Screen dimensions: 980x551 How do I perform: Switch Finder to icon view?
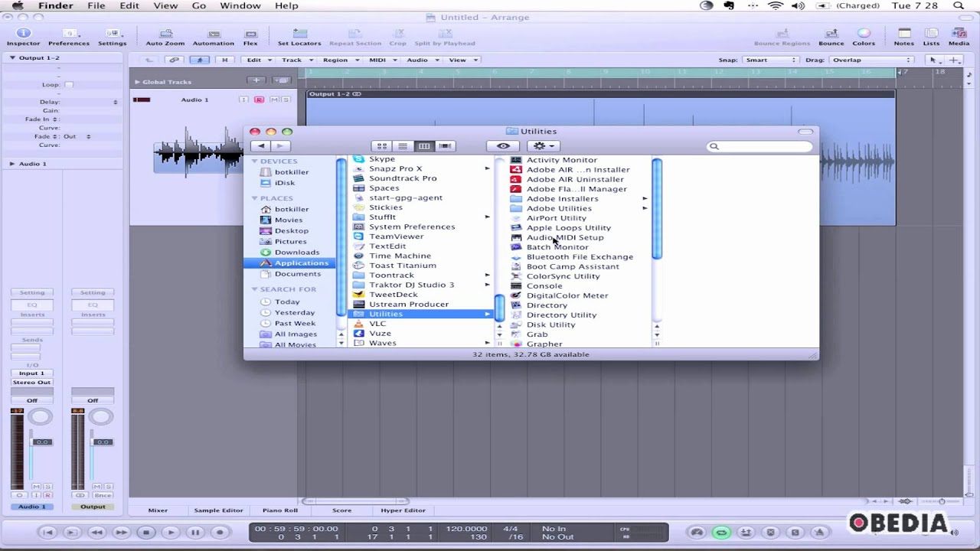381,146
